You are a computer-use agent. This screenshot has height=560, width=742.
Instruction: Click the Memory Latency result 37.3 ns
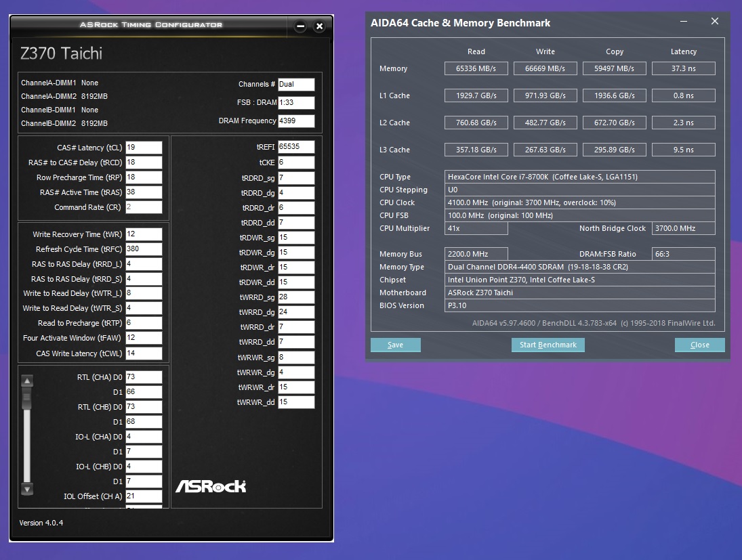[x=683, y=68]
